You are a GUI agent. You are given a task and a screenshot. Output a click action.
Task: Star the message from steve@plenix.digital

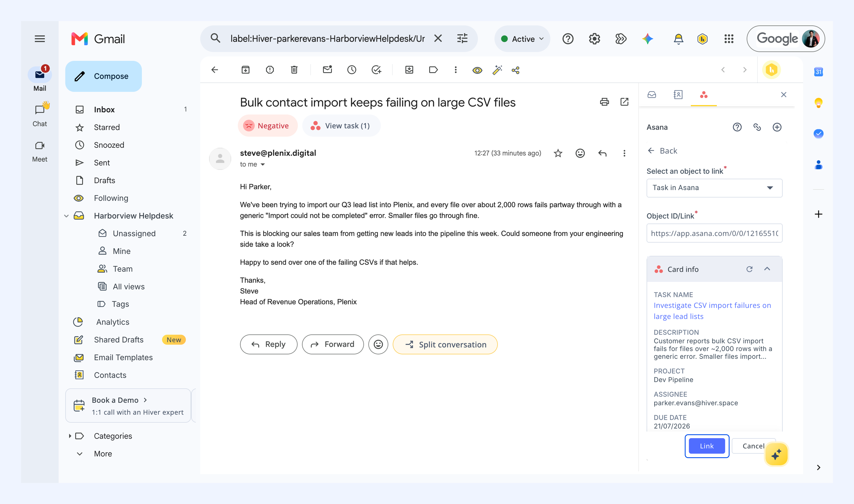(x=558, y=154)
